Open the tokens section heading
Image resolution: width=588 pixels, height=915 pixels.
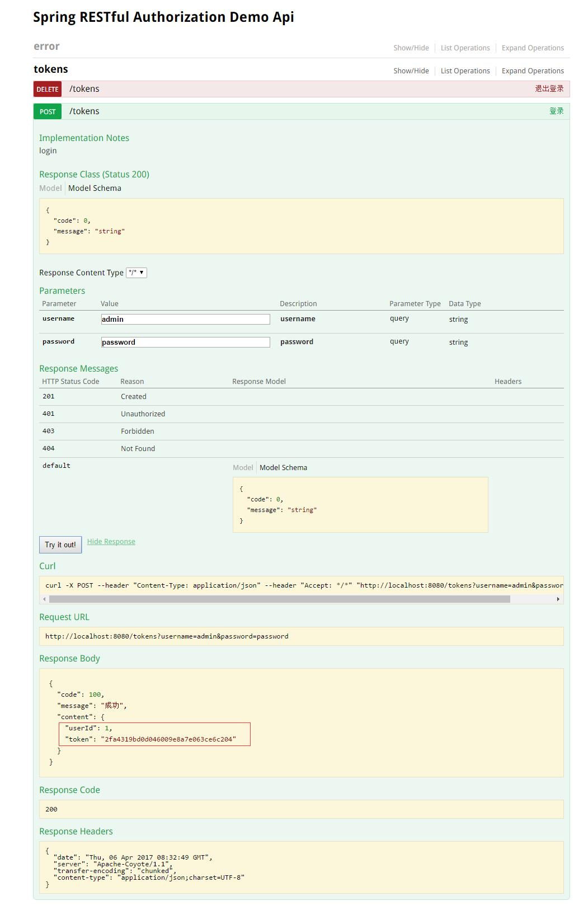pyautogui.click(x=51, y=69)
